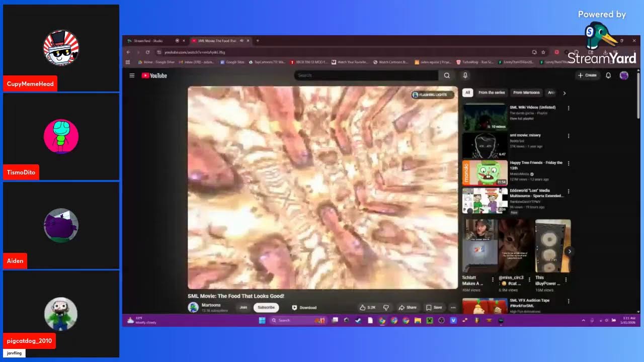Open options menu for Happy Tree Friends video
The width and height of the screenshot is (644, 362).
569,163
